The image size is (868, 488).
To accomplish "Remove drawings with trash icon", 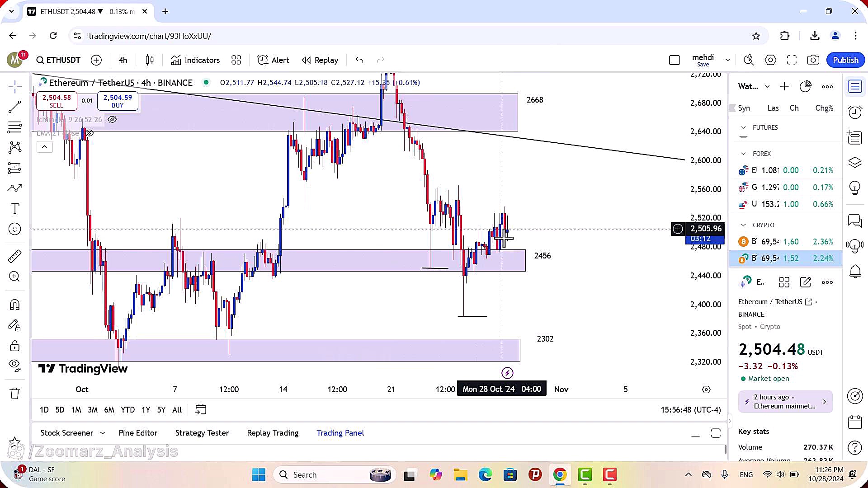I will coord(15,394).
